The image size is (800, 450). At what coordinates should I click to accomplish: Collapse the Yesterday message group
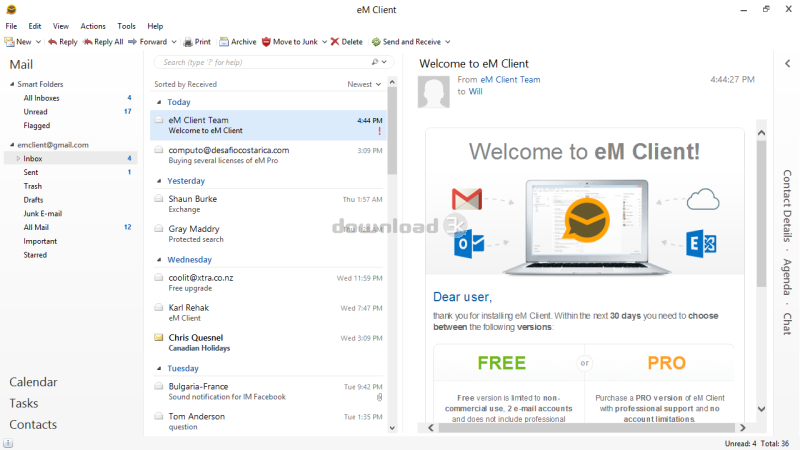159,181
